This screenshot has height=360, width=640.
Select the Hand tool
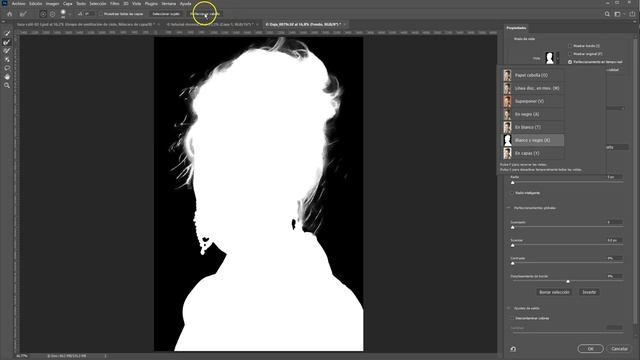click(x=7, y=77)
